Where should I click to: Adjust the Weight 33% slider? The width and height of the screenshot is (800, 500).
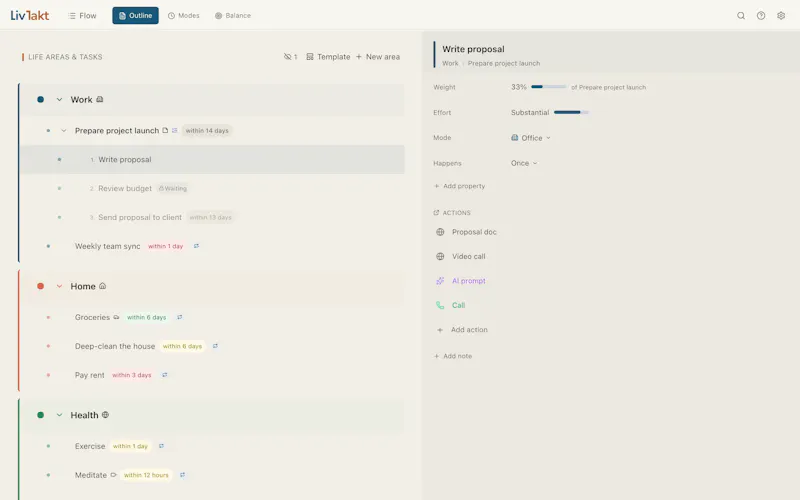tap(548, 87)
